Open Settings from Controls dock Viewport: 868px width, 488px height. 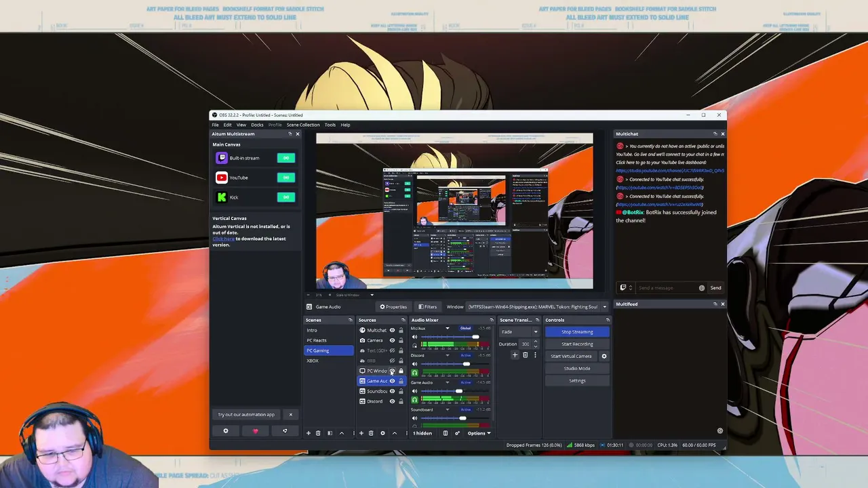click(577, 381)
